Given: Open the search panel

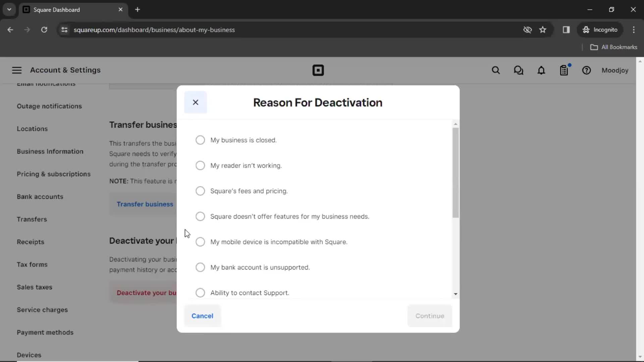Looking at the screenshot, I should 496,70.
